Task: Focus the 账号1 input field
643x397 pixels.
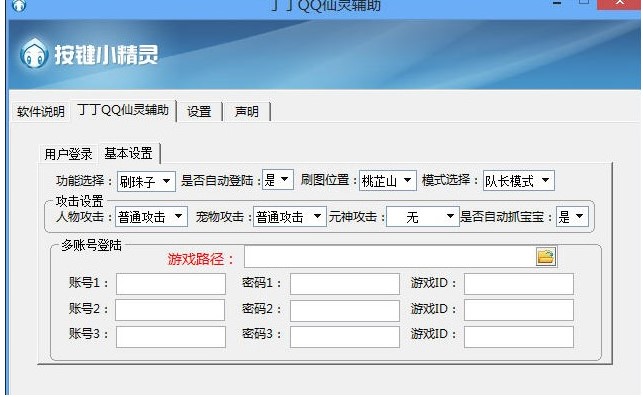Action: [171, 284]
